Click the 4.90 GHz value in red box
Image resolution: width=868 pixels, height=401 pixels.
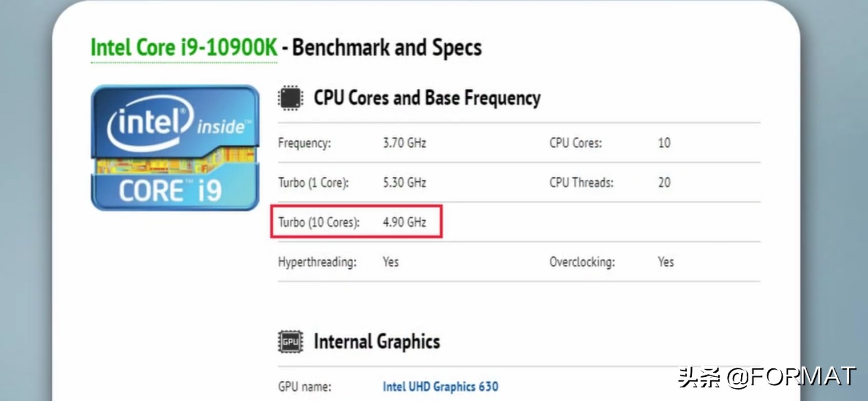(404, 222)
